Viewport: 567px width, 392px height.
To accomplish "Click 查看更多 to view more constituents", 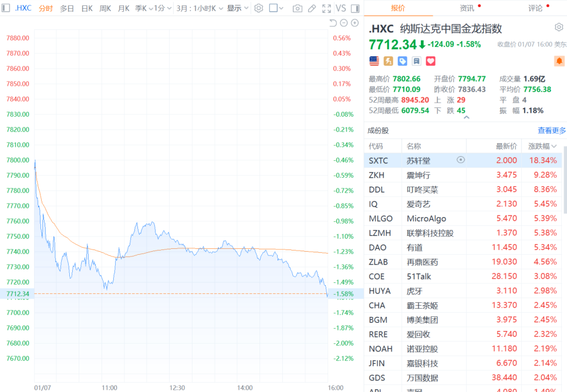I will [x=552, y=130].
